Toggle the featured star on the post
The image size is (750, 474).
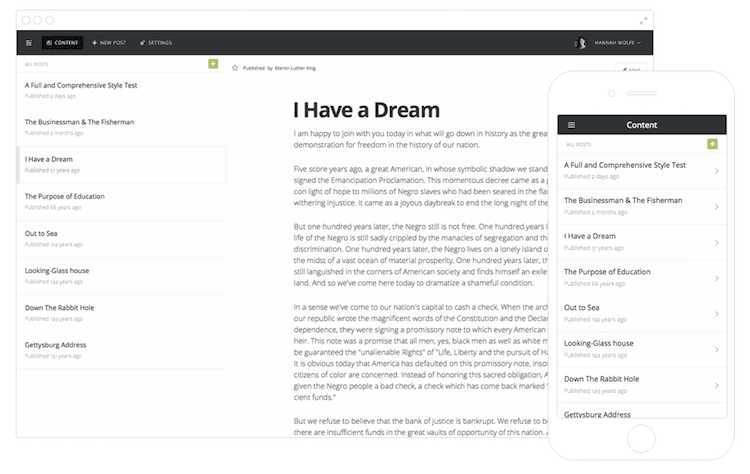235,68
